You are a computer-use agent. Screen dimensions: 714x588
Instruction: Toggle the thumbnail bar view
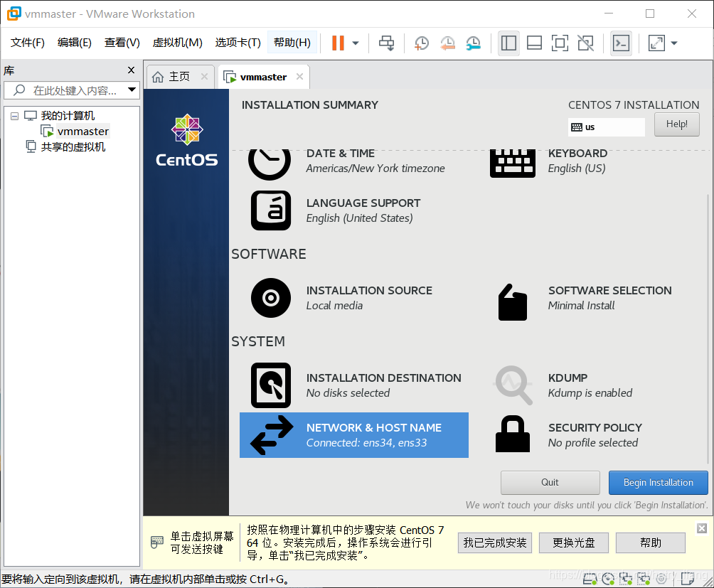click(x=534, y=43)
